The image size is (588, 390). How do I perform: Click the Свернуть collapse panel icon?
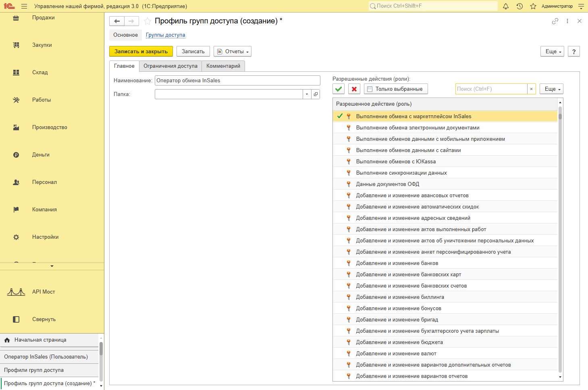tap(16, 319)
